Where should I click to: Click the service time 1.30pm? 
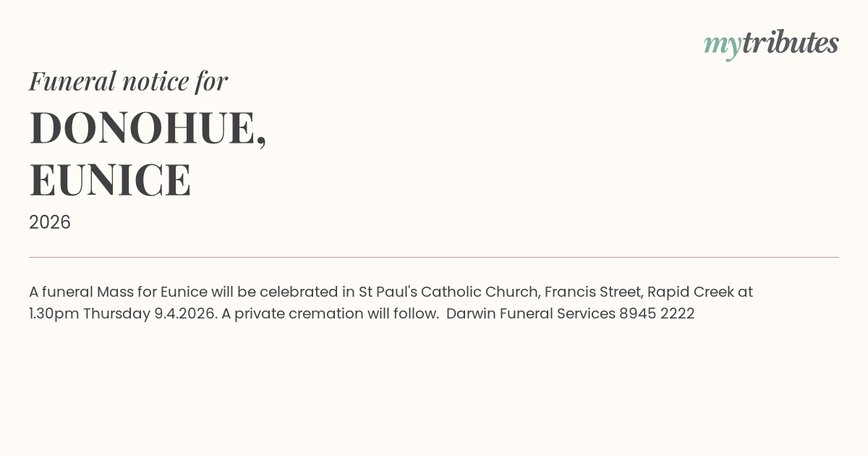pos(54,313)
